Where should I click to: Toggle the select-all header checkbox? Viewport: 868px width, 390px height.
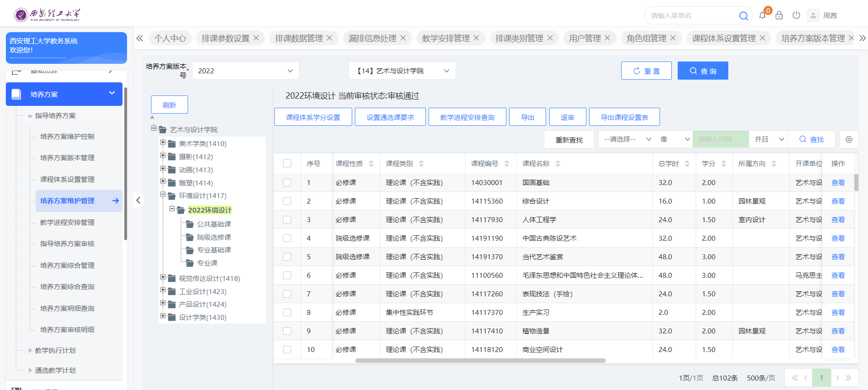287,164
